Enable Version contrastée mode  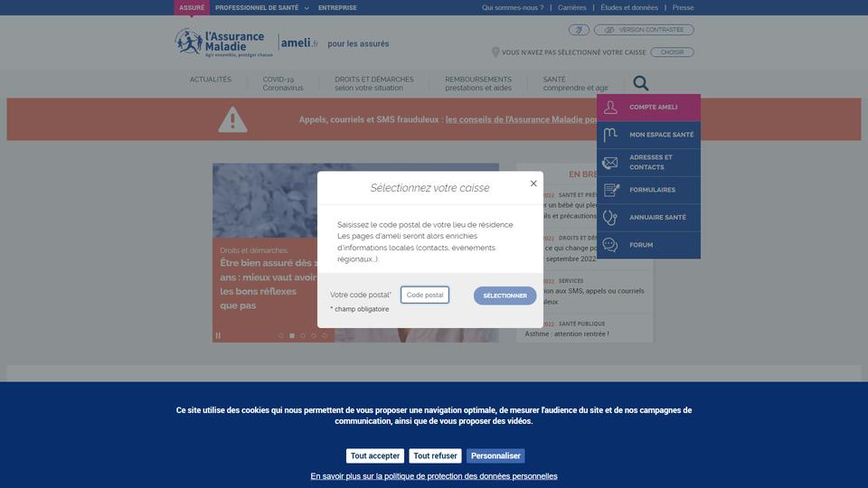coord(644,30)
